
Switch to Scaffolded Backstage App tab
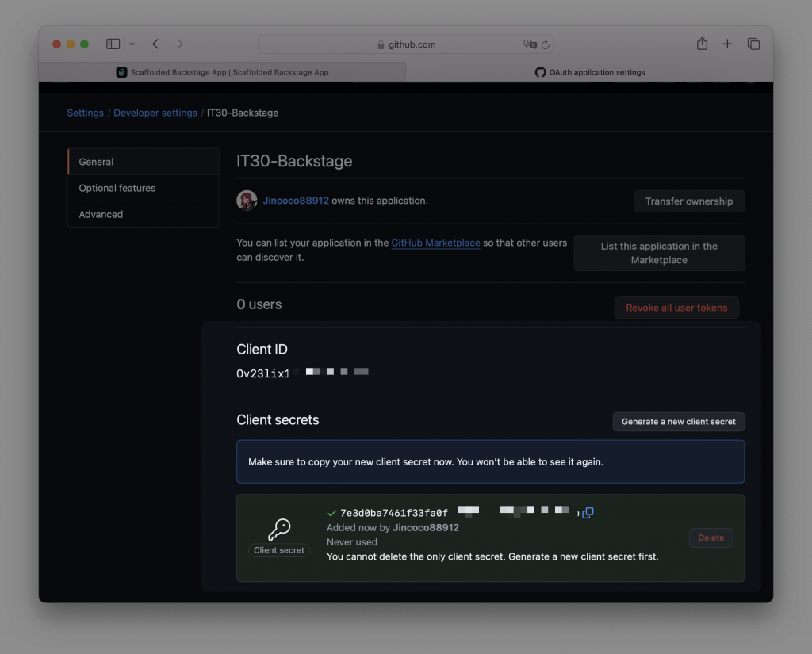coord(222,72)
